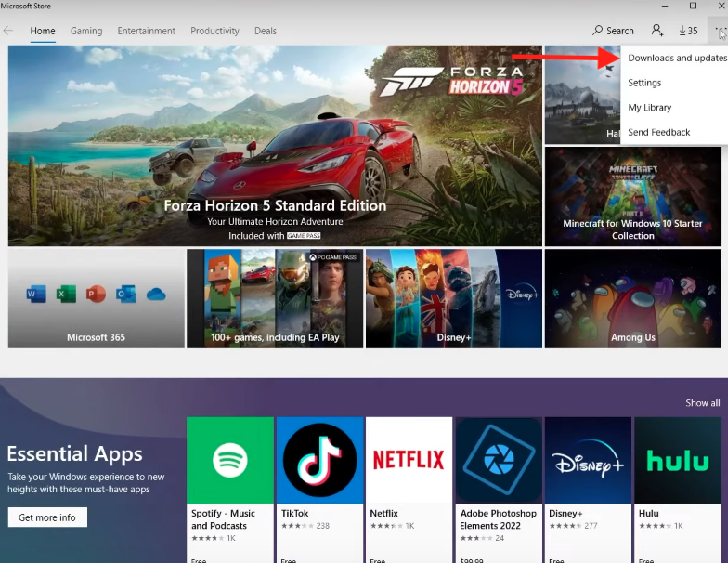Open the 100+ games EA Play tile

tap(275, 299)
